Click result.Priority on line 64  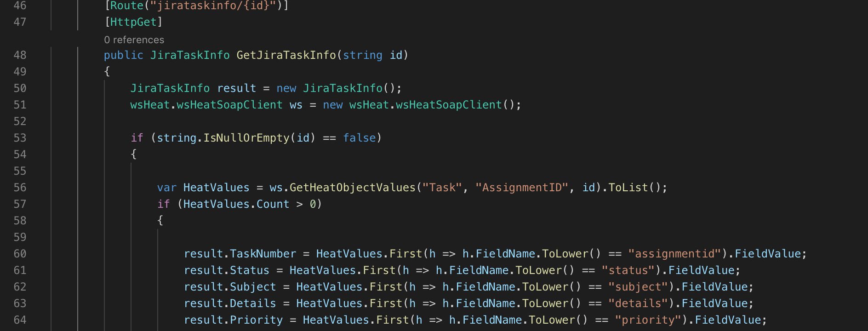click(234, 320)
